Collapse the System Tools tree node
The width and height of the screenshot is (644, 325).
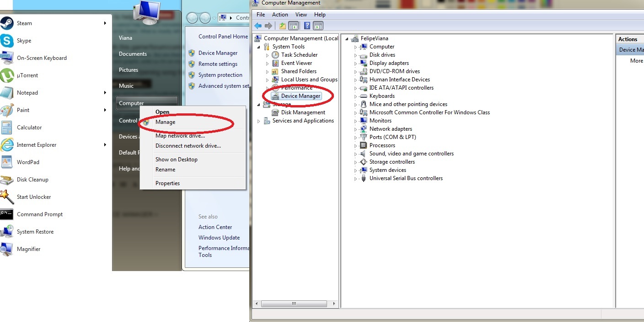point(258,47)
